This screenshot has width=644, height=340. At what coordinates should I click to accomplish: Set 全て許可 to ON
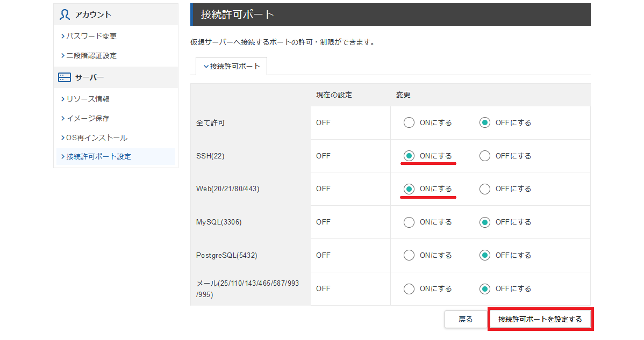click(x=409, y=122)
